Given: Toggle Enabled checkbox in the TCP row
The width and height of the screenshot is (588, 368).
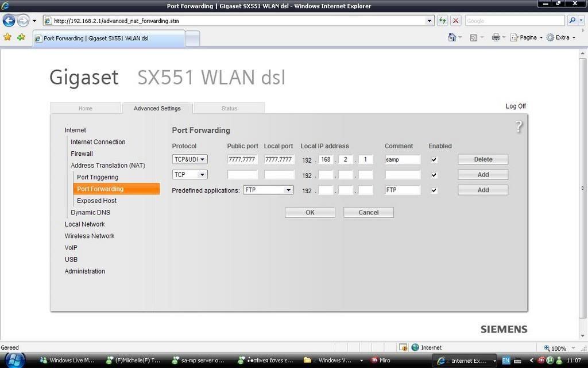Looking at the screenshot, I should (434, 175).
